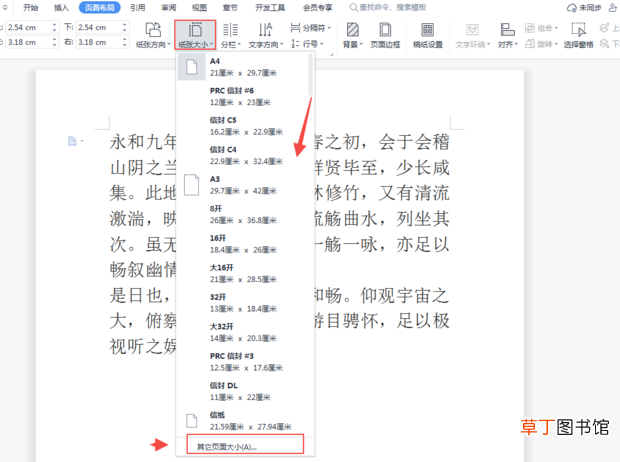Adjust the top margin stepper arrows

pyautogui.click(x=55, y=27)
